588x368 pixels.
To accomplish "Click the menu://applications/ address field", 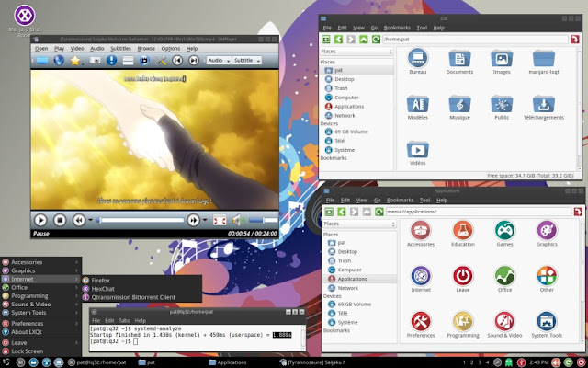I will pyautogui.click(x=478, y=212).
